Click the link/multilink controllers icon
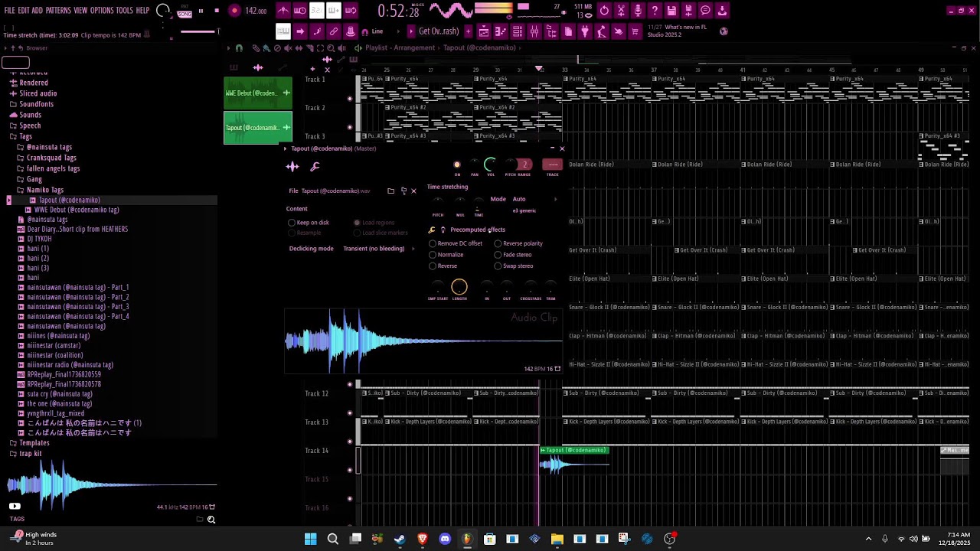Image resolution: width=980 pixels, height=551 pixels. [x=334, y=31]
